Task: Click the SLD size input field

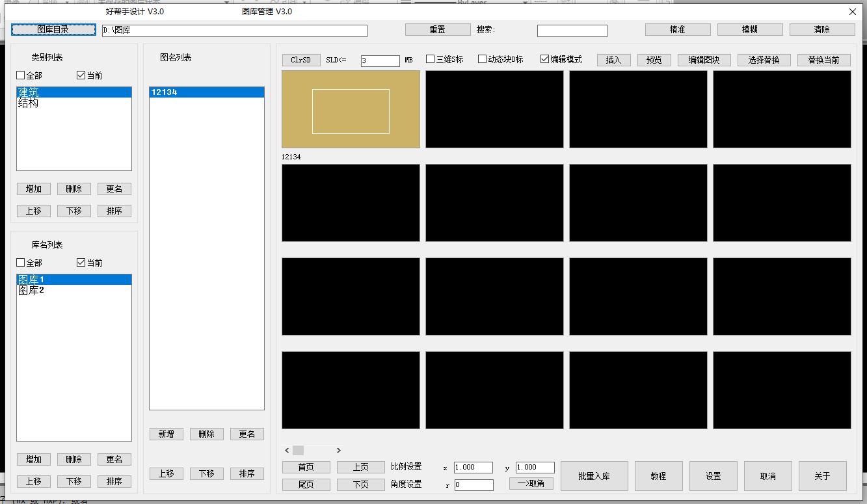Action: tap(380, 60)
